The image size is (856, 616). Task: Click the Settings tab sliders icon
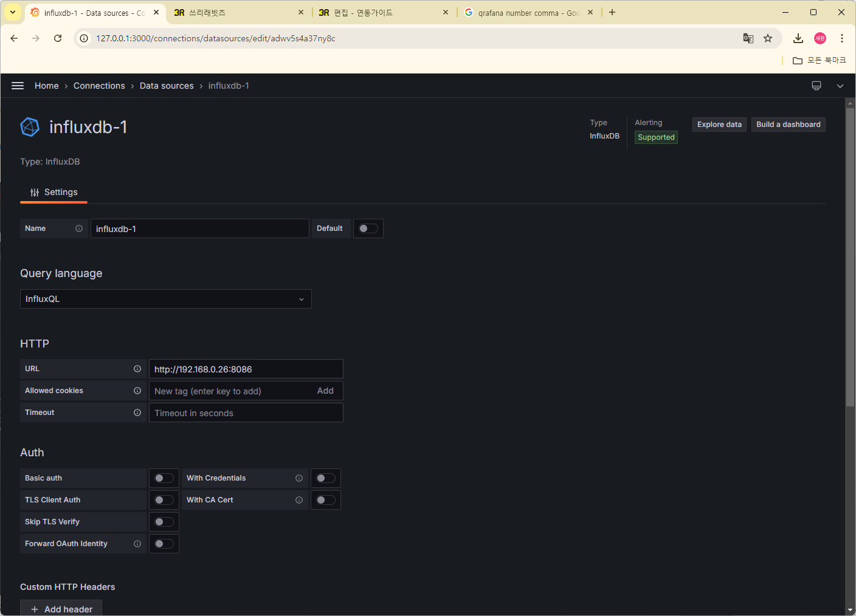click(x=35, y=193)
